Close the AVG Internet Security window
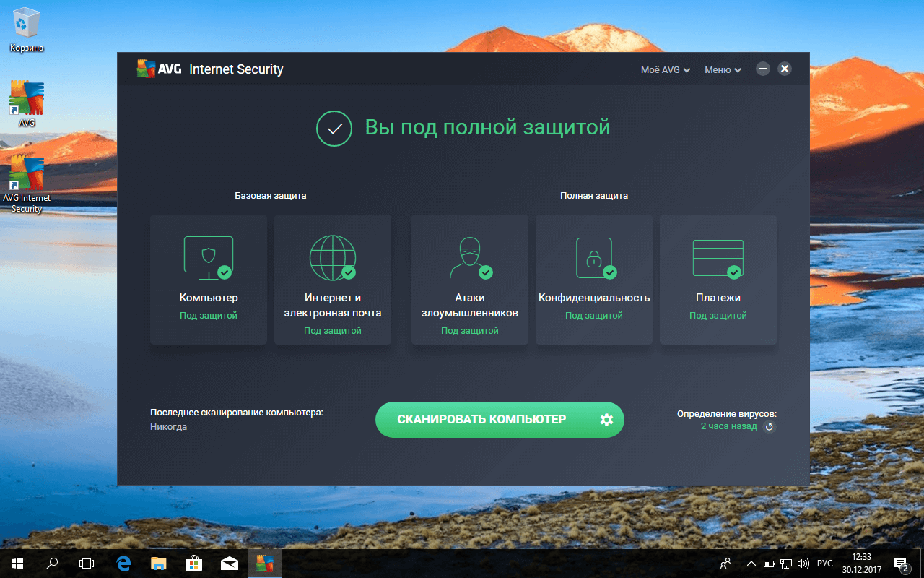Screen dimensions: 924x578 click(785, 69)
